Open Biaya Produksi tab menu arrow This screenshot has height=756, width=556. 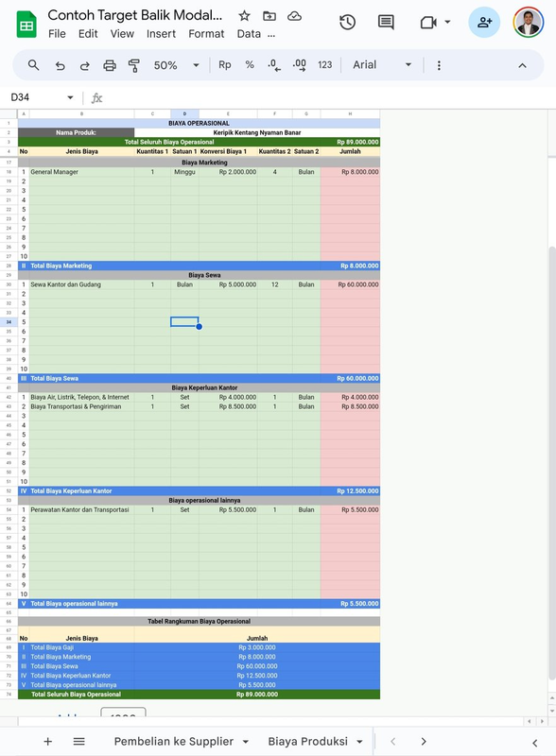tap(359, 742)
